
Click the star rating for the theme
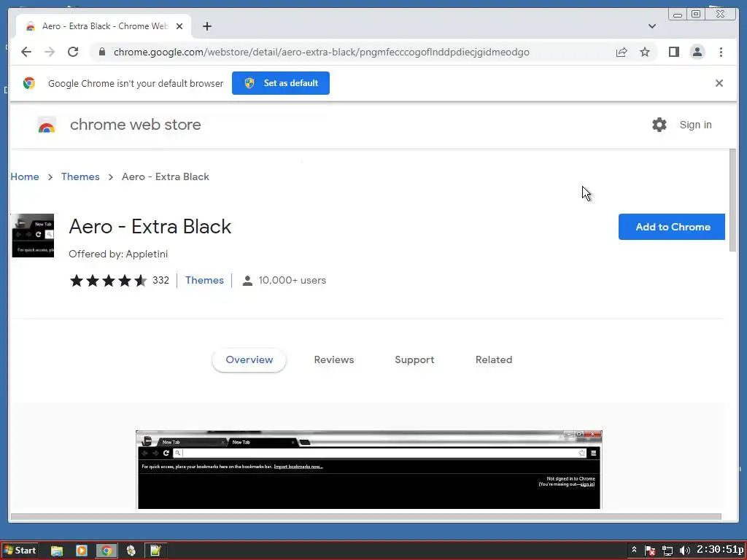[x=108, y=281]
